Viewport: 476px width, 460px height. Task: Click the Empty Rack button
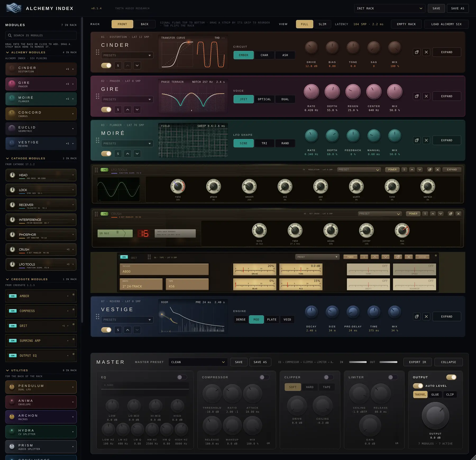[x=406, y=24]
